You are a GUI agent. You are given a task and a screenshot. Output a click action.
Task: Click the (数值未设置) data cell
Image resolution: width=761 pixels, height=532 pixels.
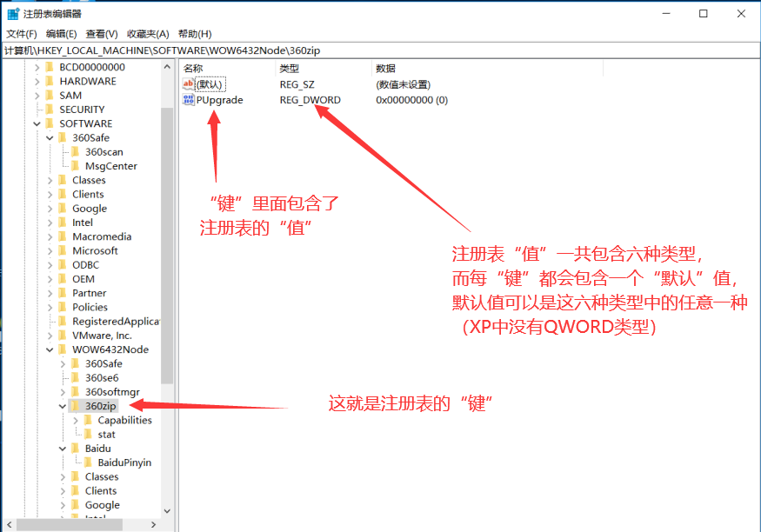click(403, 84)
